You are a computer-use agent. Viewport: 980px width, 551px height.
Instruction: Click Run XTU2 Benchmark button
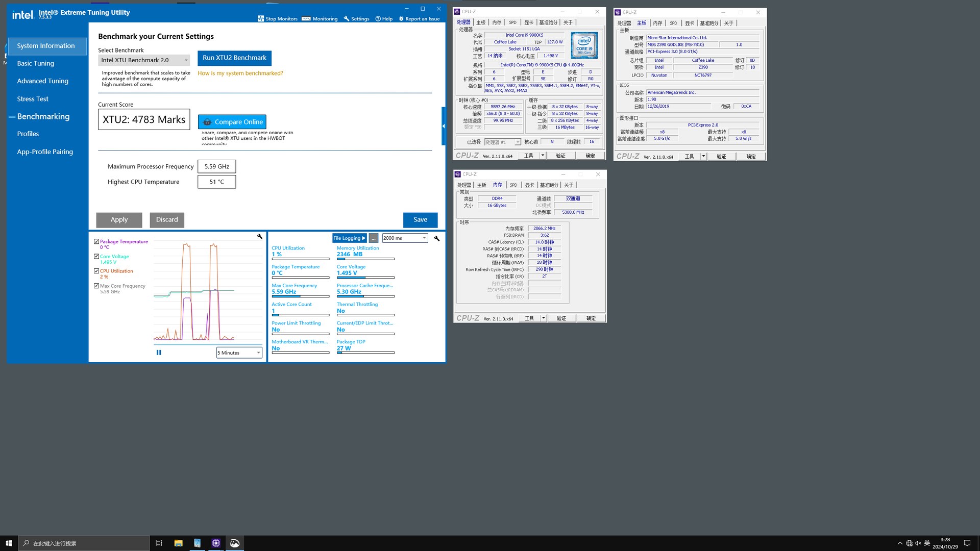tap(234, 58)
